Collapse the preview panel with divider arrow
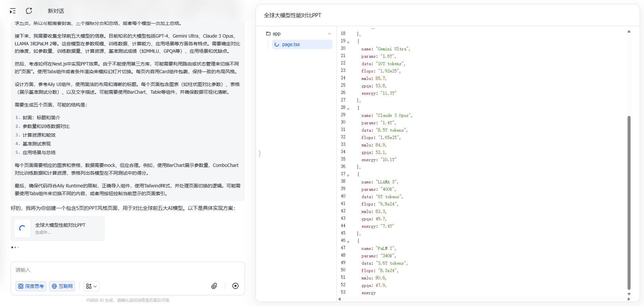 click(x=260, y=154)
